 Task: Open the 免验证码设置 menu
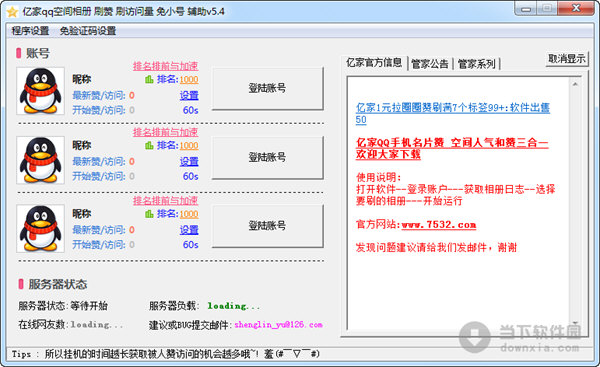[x=88, y=31]
